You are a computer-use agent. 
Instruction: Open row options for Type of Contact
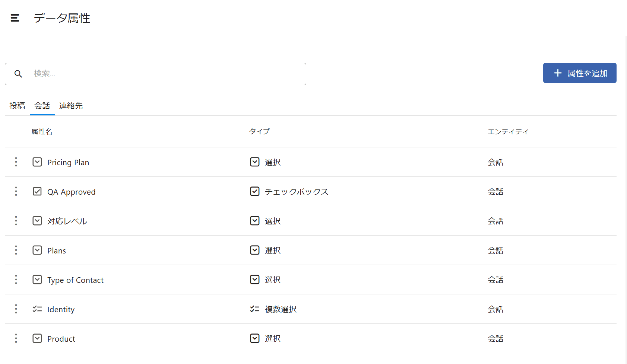point(16,280)
